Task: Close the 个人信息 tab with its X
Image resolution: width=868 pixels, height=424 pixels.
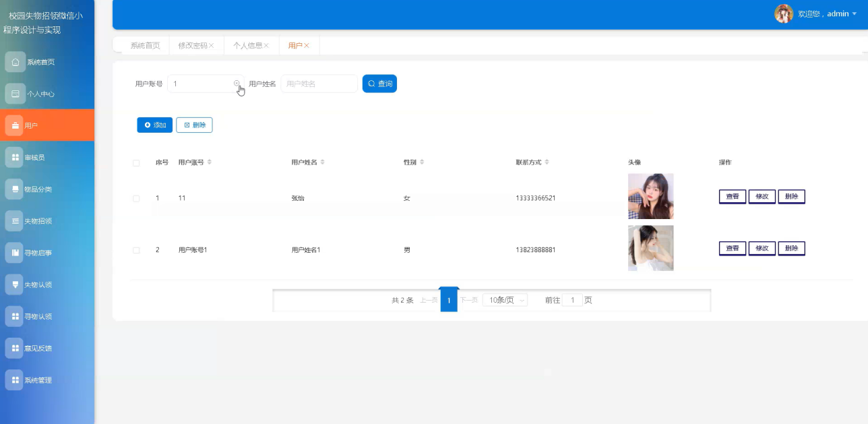Action: coord(266,46)
